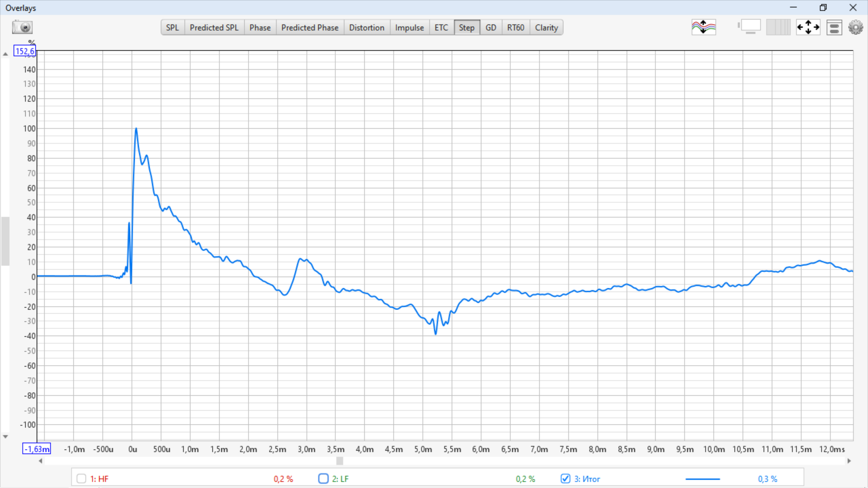868x488 pixels.
Task: Click the separate traces icon
Action: click(703, 28)
